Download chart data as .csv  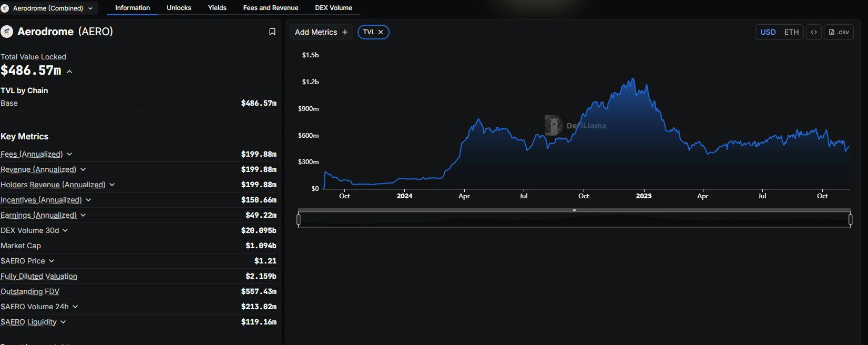tap(839, 32)
